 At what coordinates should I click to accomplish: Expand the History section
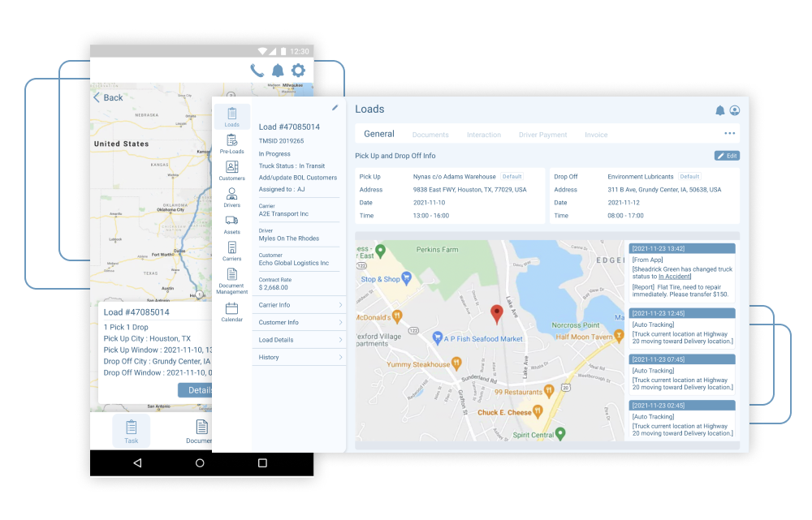300,357
